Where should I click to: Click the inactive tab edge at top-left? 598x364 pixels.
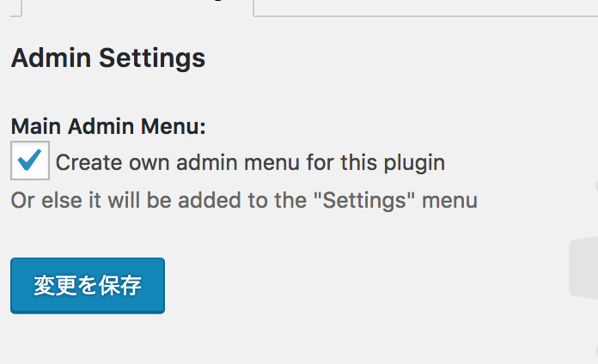tap(16, 8)
